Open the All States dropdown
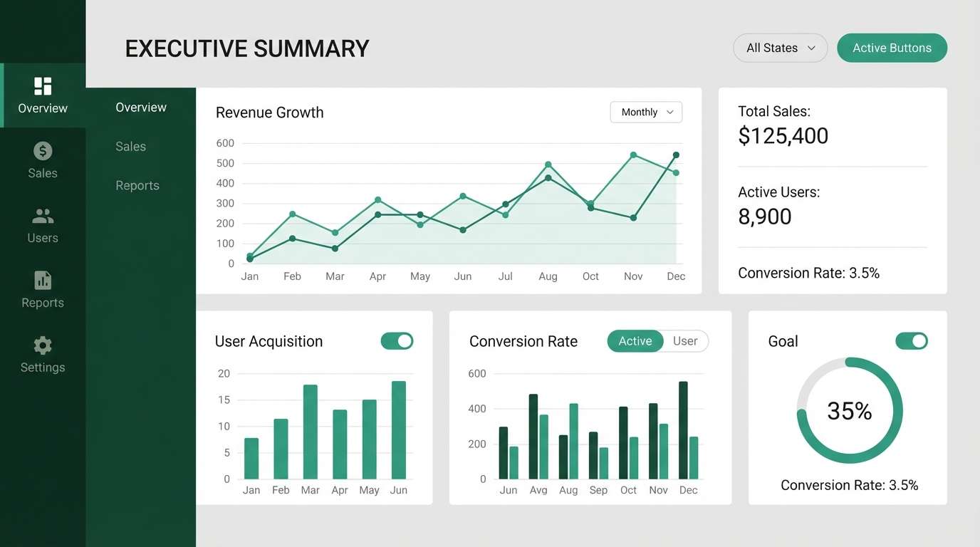This screenshot has width=980, height=547. 780,48
